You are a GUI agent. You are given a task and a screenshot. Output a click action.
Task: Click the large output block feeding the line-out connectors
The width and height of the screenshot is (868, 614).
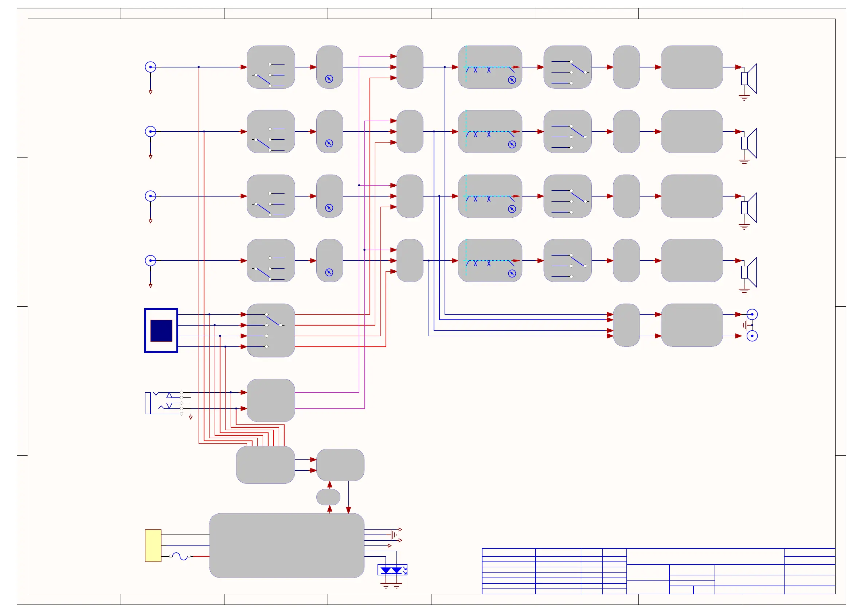(x=692, y=325)
